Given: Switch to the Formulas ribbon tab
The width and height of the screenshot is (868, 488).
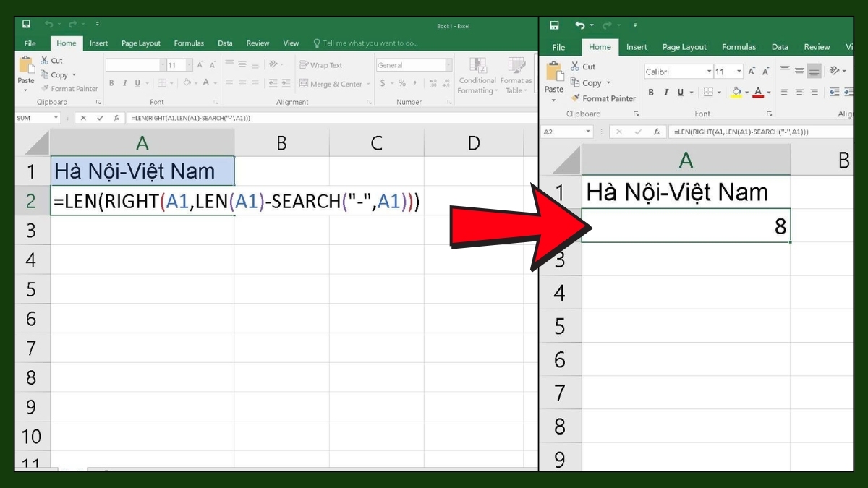Looking at the screenshot, I should 189,43.
